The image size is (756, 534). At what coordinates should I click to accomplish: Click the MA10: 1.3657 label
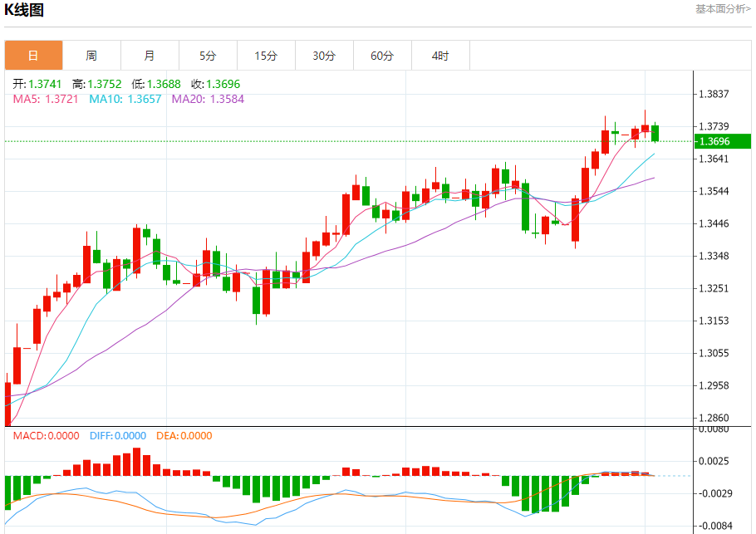(125, 99)
